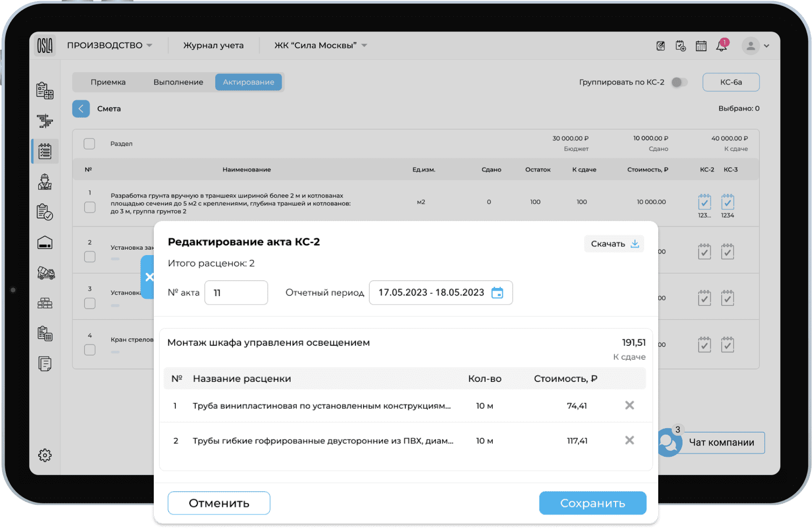Click the calendar icon in report period field
Viewport: 812px width, 529px height.
click(x=497, y=293)
